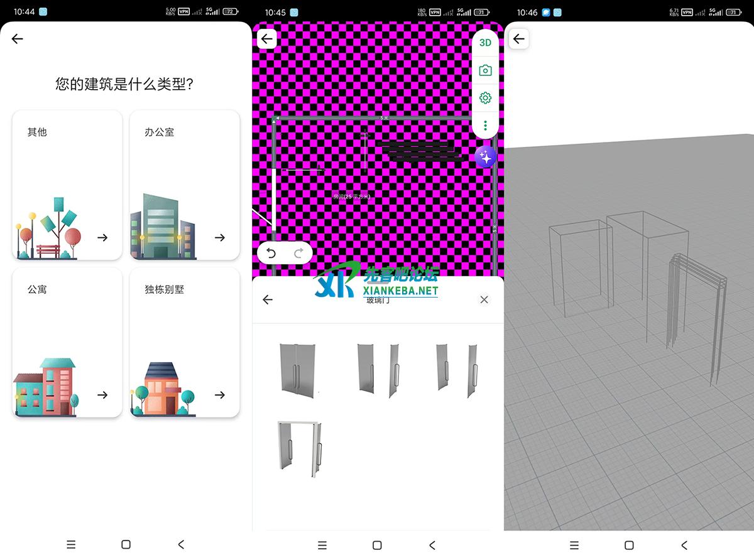The image size is (754, 560).
Task: Tap the camera snapshot icon
Action: [x=485, y=70]
